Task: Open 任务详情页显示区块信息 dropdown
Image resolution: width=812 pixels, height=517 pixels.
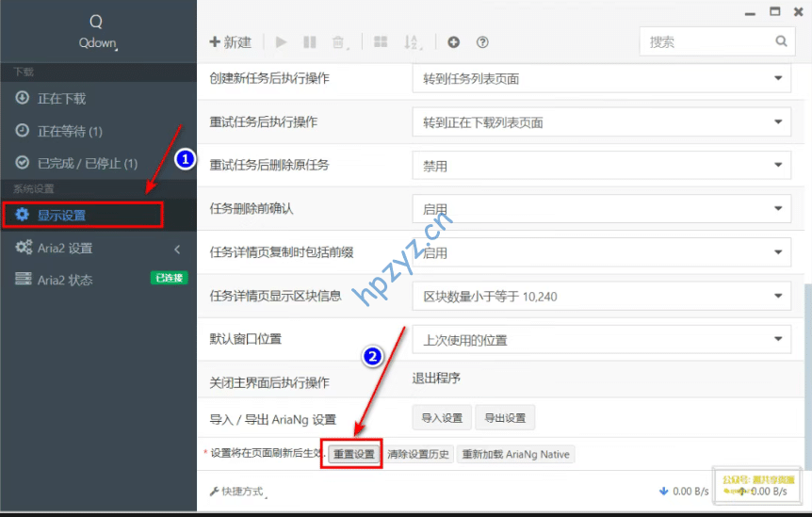Action: (x=601, y=297)
